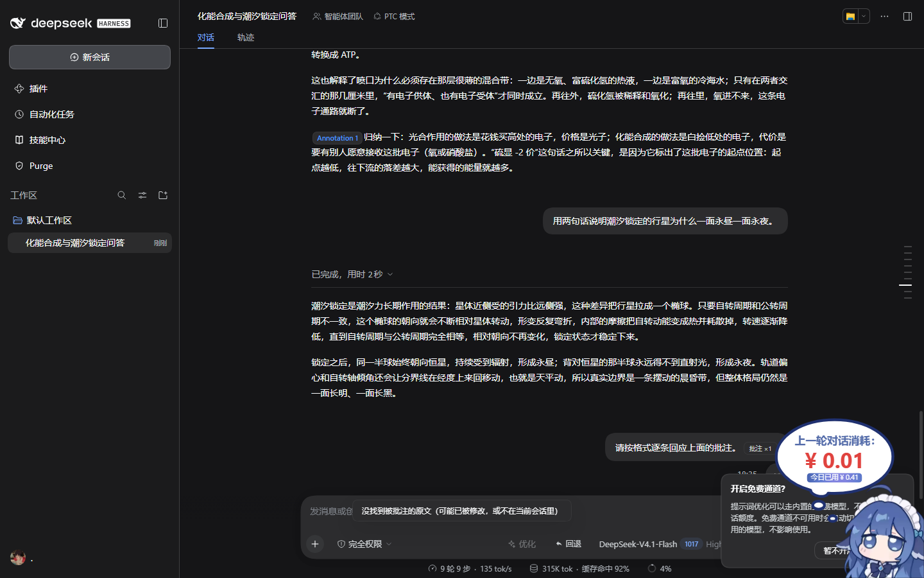Switch to the 对话 tab

coord(206,37)
